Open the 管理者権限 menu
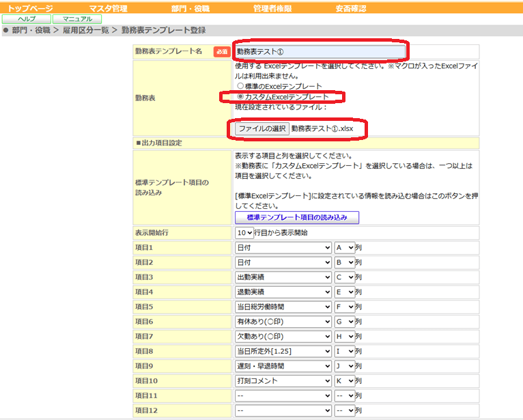 click(272, 8)
